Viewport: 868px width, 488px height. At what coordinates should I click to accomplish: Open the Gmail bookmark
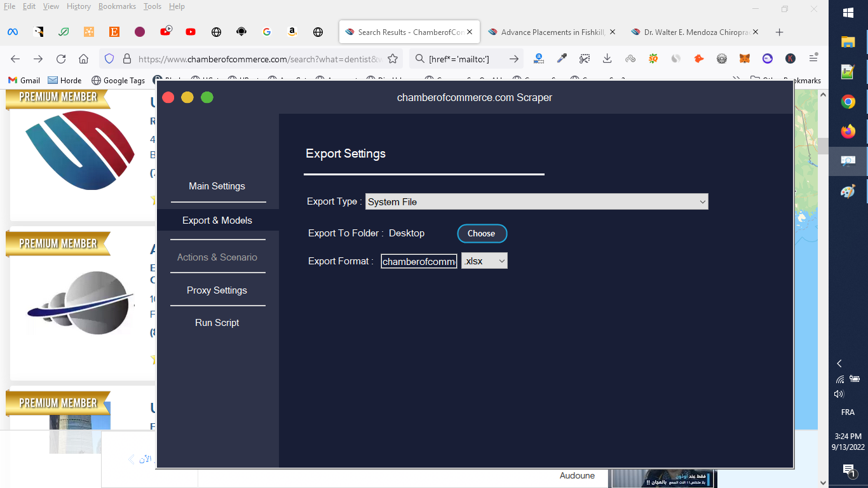(x=24, y=81)
